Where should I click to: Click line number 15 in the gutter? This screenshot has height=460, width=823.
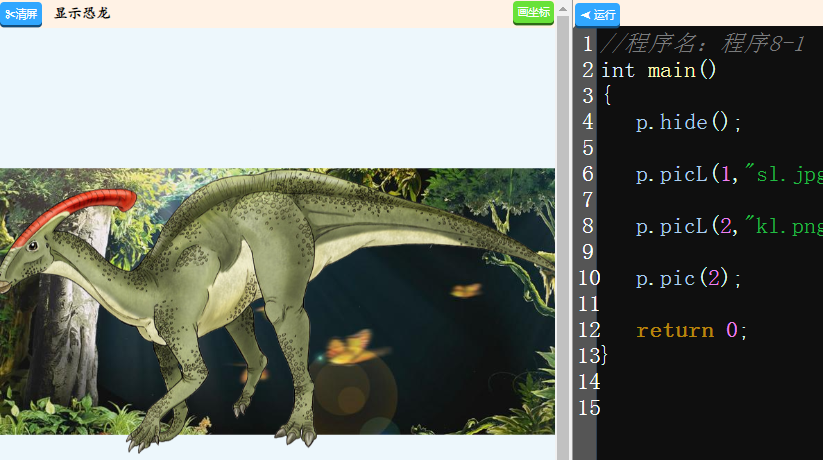(589, 407)
